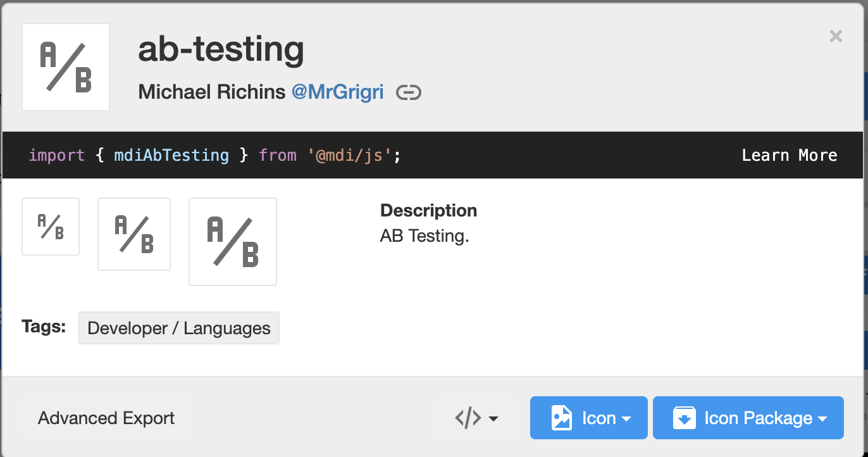868x457 pixels.
Task: Click the Tags: label
Action: tap(44, 327)
